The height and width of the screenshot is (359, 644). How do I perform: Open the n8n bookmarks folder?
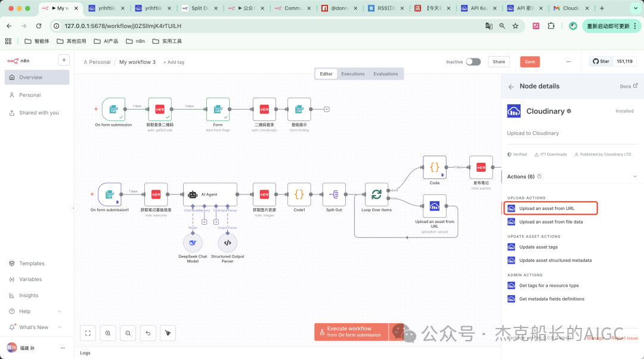pos(135,41)
